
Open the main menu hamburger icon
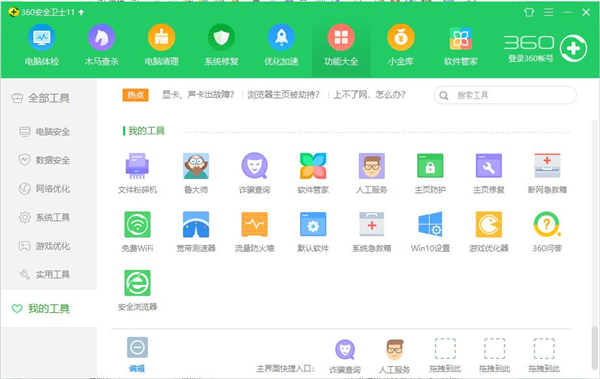coord(549,12)
